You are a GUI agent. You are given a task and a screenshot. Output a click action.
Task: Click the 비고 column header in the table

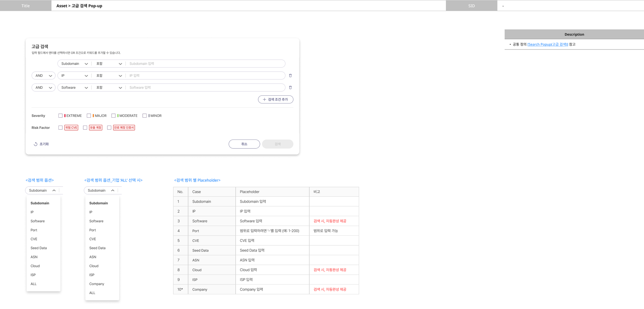[x=334, y=192]
